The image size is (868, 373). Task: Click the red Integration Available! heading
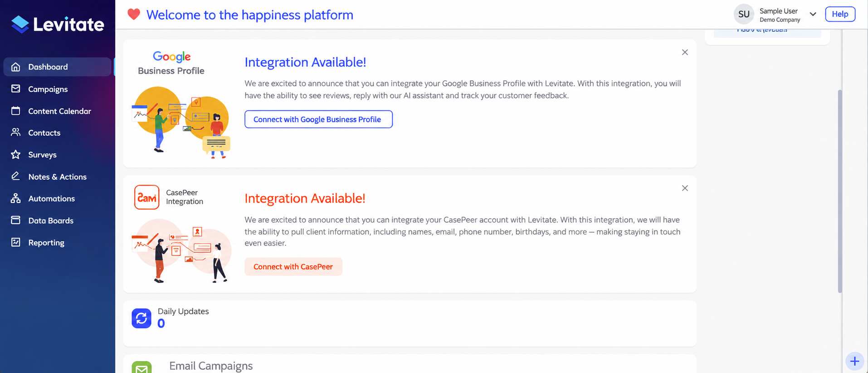pos(305,198)
